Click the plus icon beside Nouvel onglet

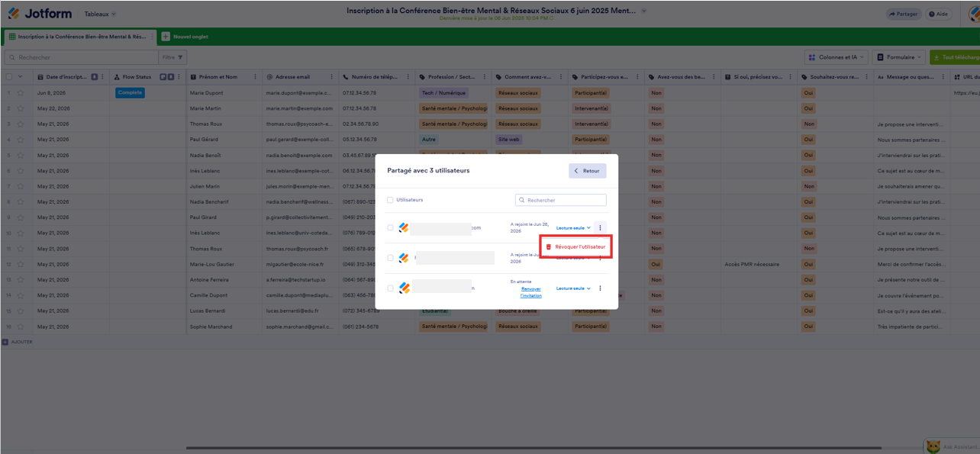[166, 37]
